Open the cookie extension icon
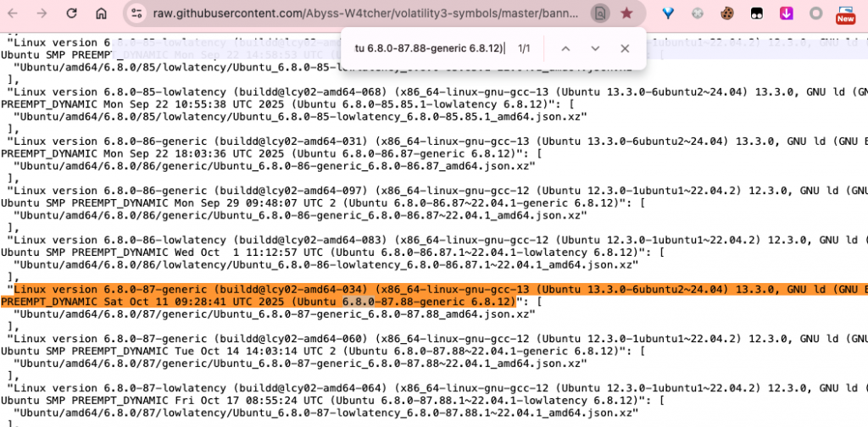 point(726,14)
